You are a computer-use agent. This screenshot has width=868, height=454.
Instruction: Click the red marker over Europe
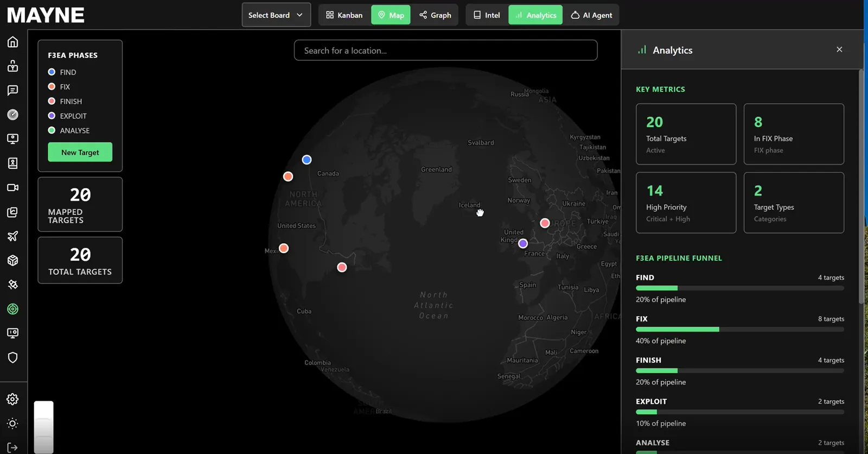(x=545, y=223)
